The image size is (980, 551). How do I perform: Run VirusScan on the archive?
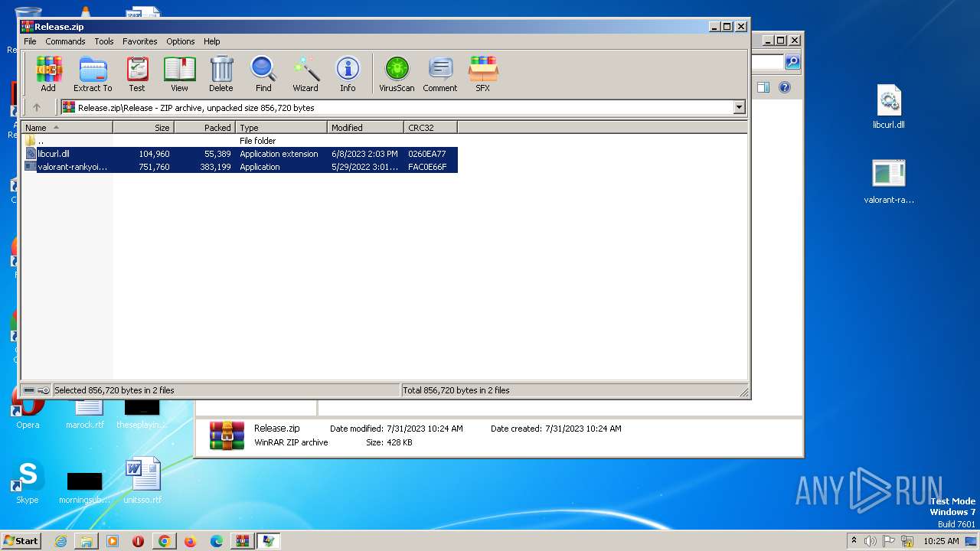coord(397,74)
